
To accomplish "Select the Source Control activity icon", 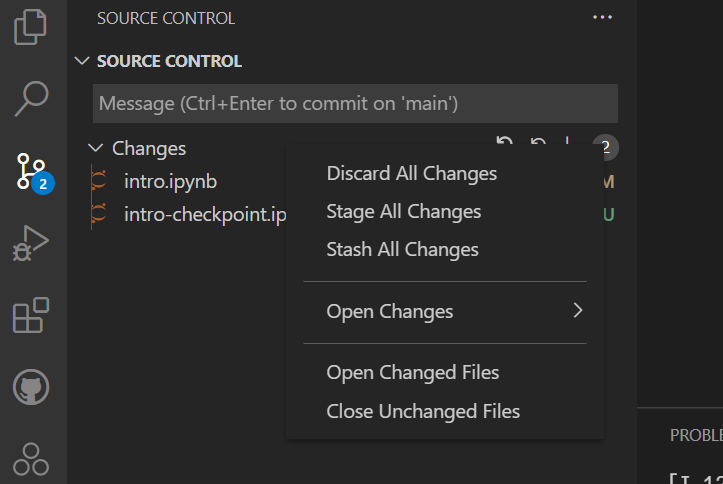I will click(33, 171).
